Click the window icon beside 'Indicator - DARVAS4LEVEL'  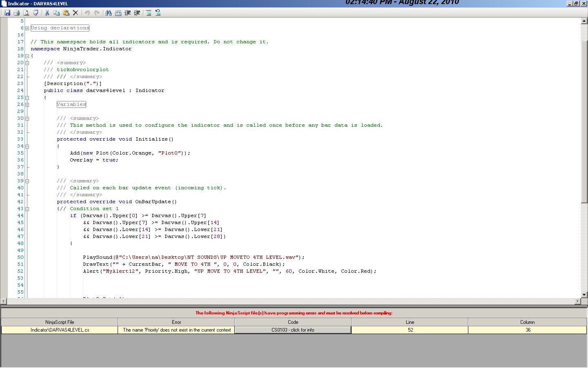4,3
